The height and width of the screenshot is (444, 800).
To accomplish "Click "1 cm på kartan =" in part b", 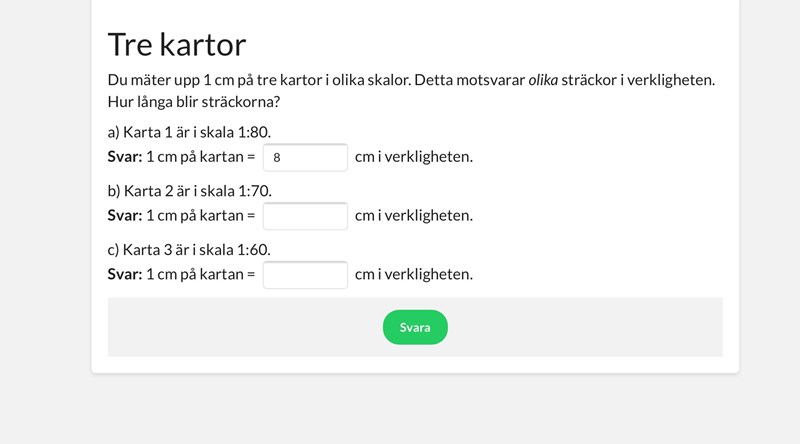I will [x=201, y=215].
